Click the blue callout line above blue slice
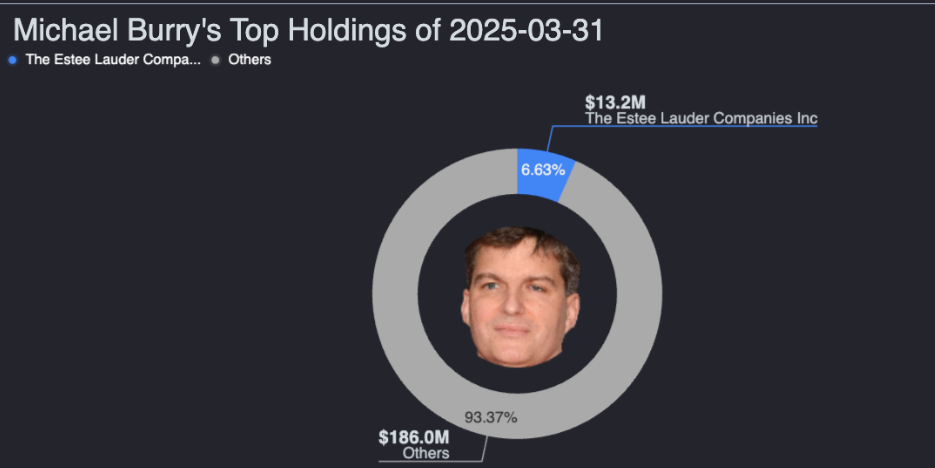 coord(550,138)
